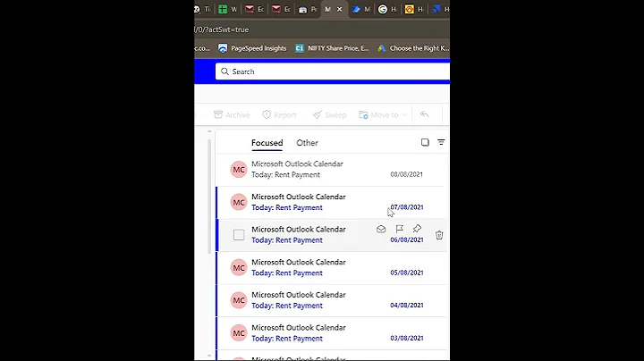The height and width of the screenshot is (361, 644).
Task: Open the PageSpeed Insights bookmark
Action: [x=252, y=48]
